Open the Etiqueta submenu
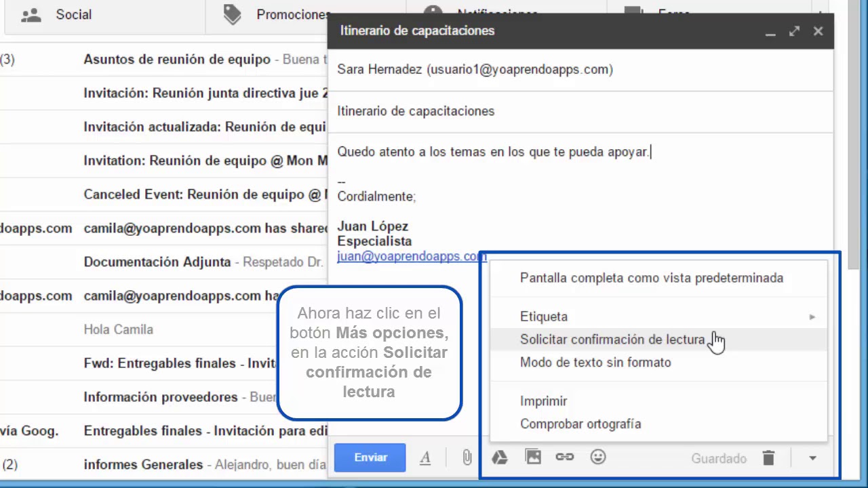The height and width of the screenshot is (488, 868). [x=658, y=317]
